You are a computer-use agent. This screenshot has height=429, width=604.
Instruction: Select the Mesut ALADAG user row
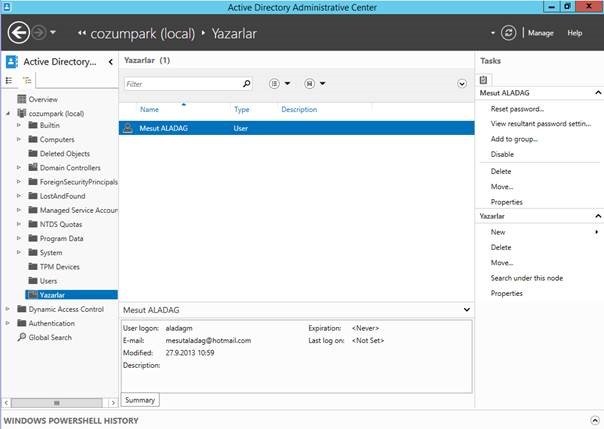pyautogui.click(x=297, y=128)
